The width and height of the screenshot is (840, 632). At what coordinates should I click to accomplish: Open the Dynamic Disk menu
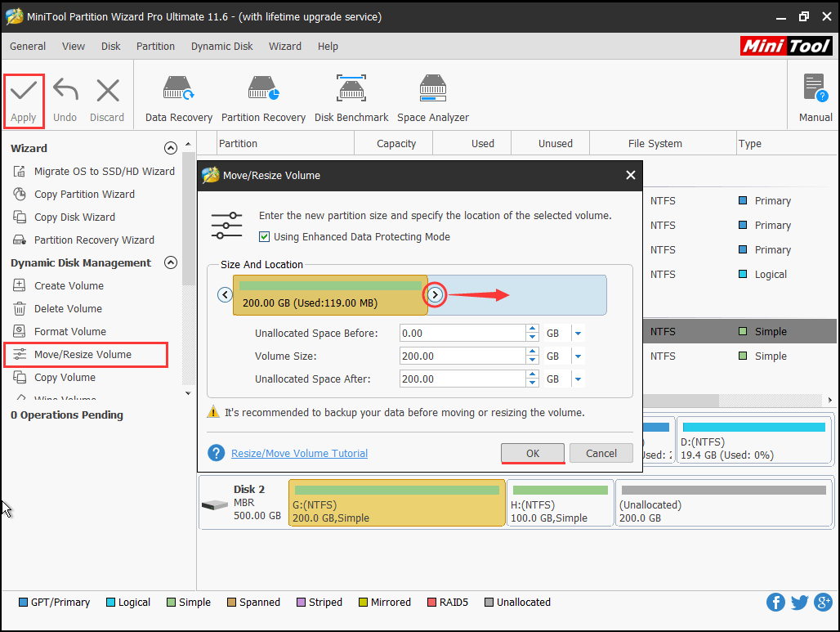[x=221, y=47]
